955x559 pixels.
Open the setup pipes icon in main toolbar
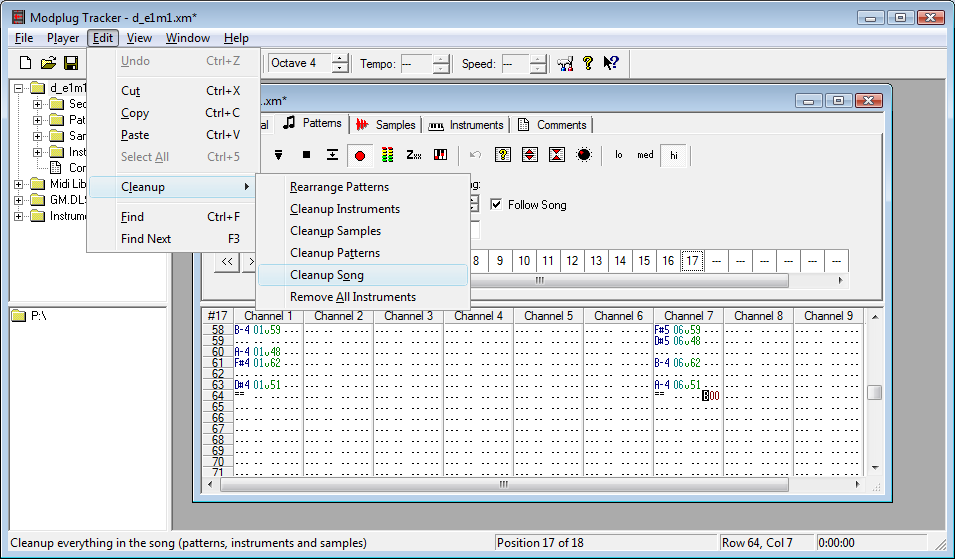(565, 63)
